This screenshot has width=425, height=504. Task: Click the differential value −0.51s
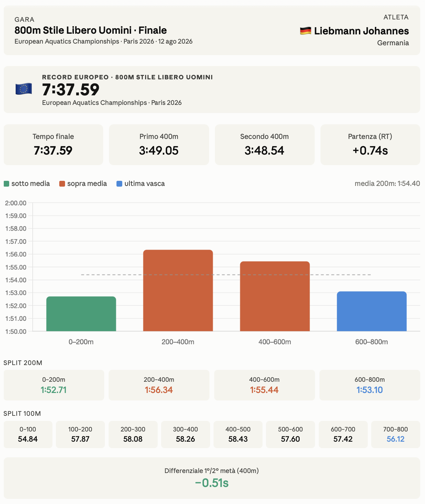[x=212, y=483]
